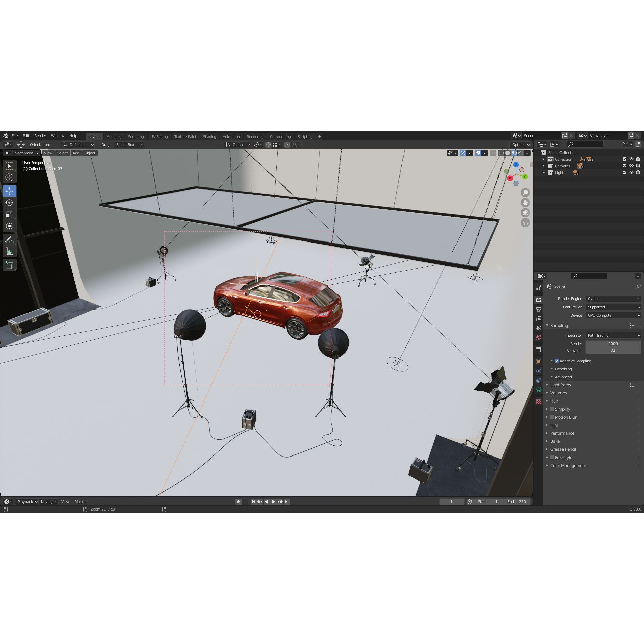Adjust the Render samples slider set to 2000
Image resolution: width=644 pixels, height=644 pixels.
[x=613, y=343]
